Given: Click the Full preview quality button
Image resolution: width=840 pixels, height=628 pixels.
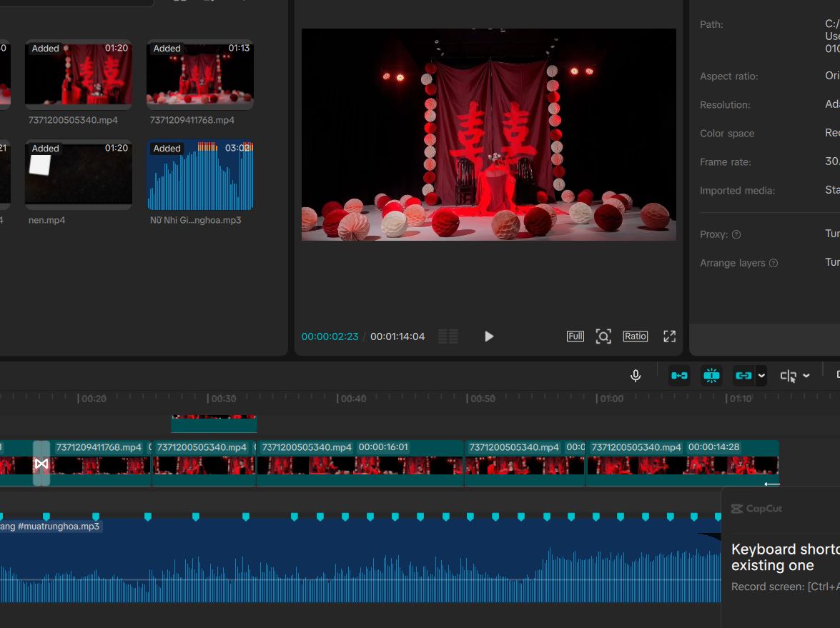Looking at the screenshot, I should click(575, 337).
